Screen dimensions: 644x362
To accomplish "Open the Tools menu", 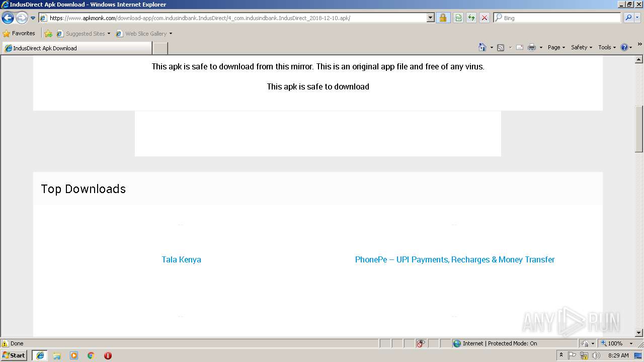I will 607,47.
